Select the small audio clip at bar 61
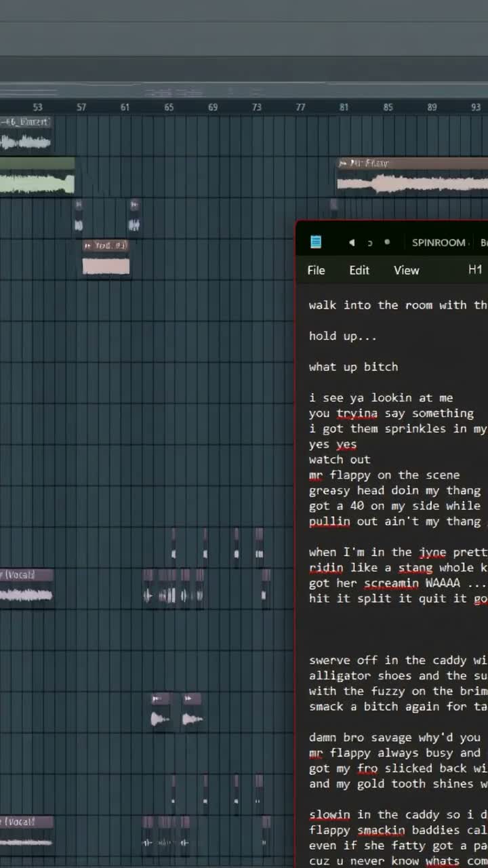 click(x=134, y=216)
